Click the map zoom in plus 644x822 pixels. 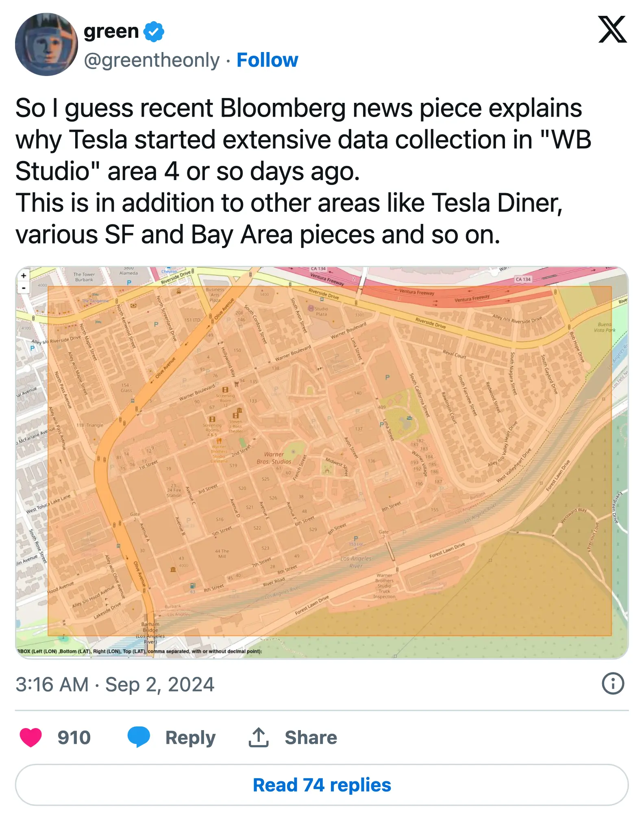click(x=24, y=276)
